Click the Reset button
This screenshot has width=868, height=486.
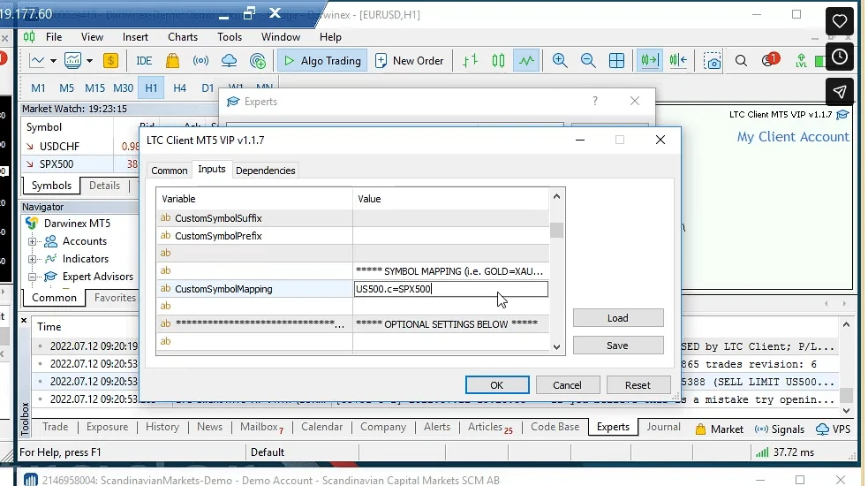(638, 385)
